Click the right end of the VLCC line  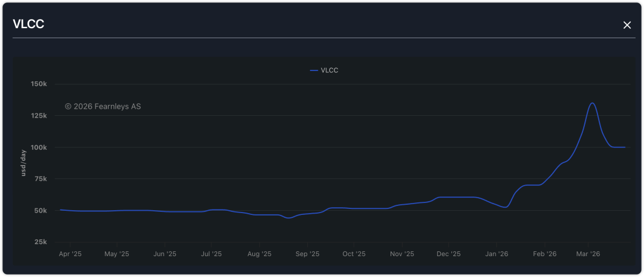[624, 147]
